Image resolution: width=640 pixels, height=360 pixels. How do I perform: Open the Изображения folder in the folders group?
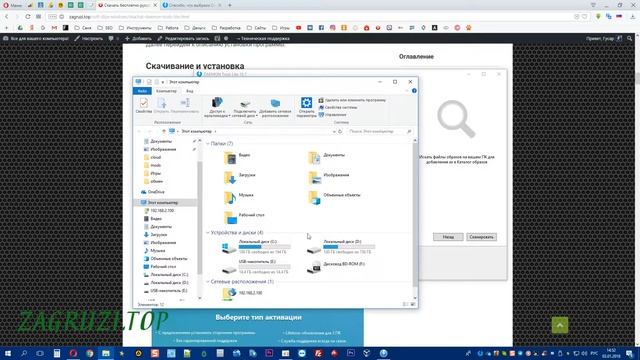pos(329,177)
